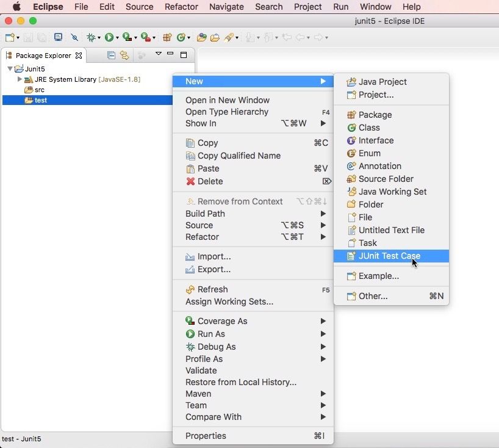The image size is (499, 448).
Task: Open the Apple menu
Action: 16,7
